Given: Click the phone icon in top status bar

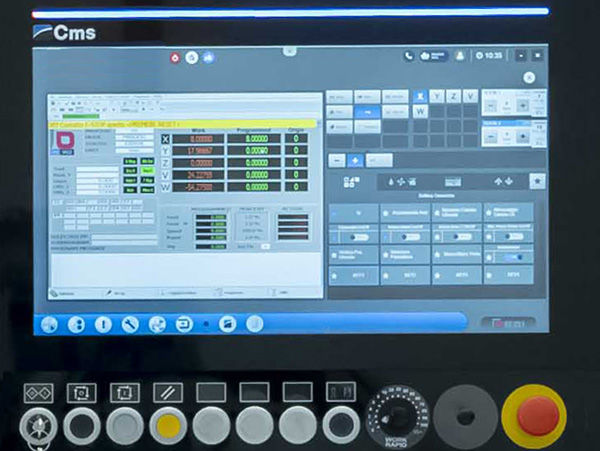Looking at the screenshot, I should click(410, 56).
